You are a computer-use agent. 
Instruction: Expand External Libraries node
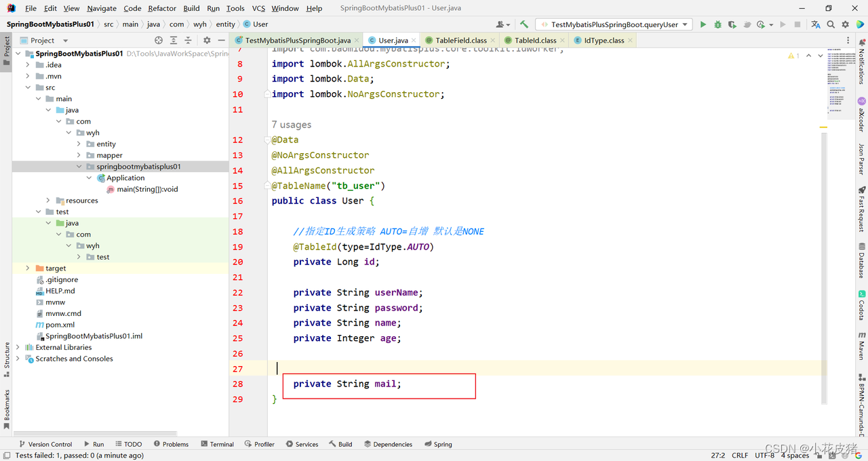click(x=18, y=347)
